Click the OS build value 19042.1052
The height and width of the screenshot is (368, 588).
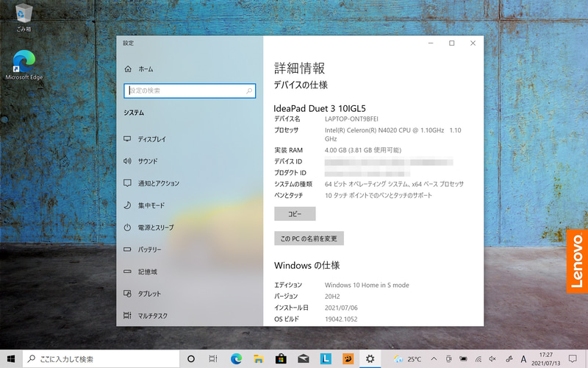[x=341, y=319]
